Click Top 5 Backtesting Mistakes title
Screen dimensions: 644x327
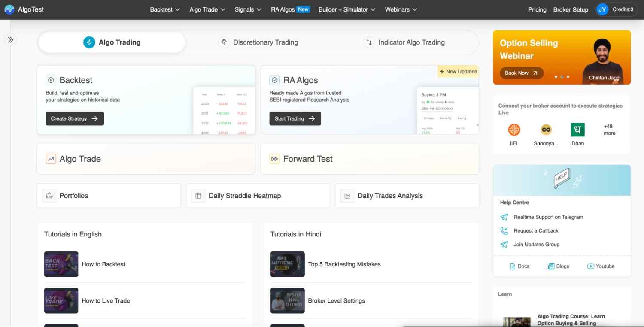coord(344,264)
